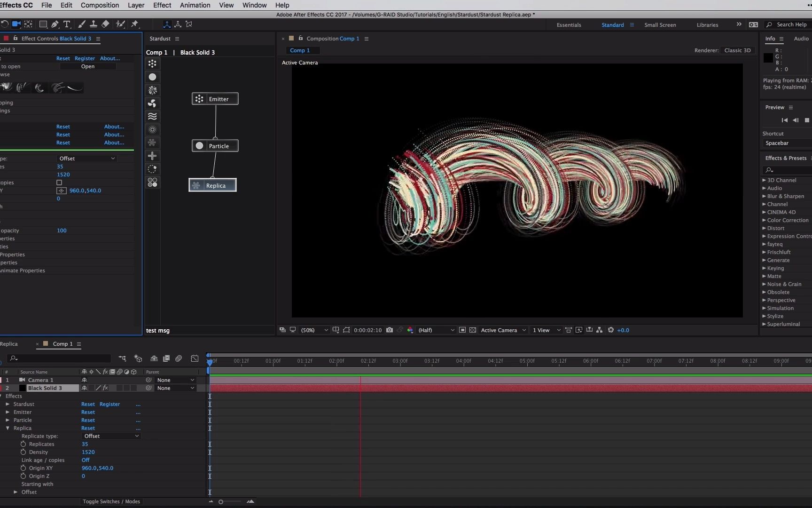Toggle Replicates stopwatch in timeline
Screen dimensions: 812x508
(x=23, y=444)
